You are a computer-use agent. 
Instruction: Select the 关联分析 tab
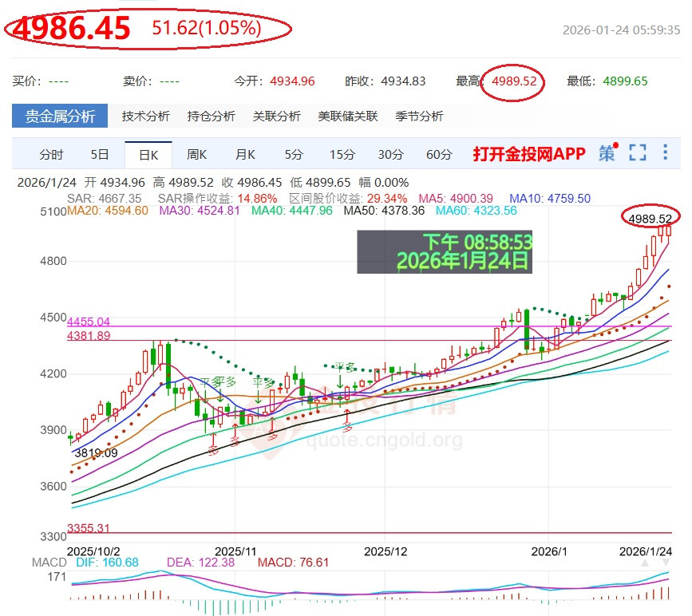pyautogui.click(x=276, y=115)
